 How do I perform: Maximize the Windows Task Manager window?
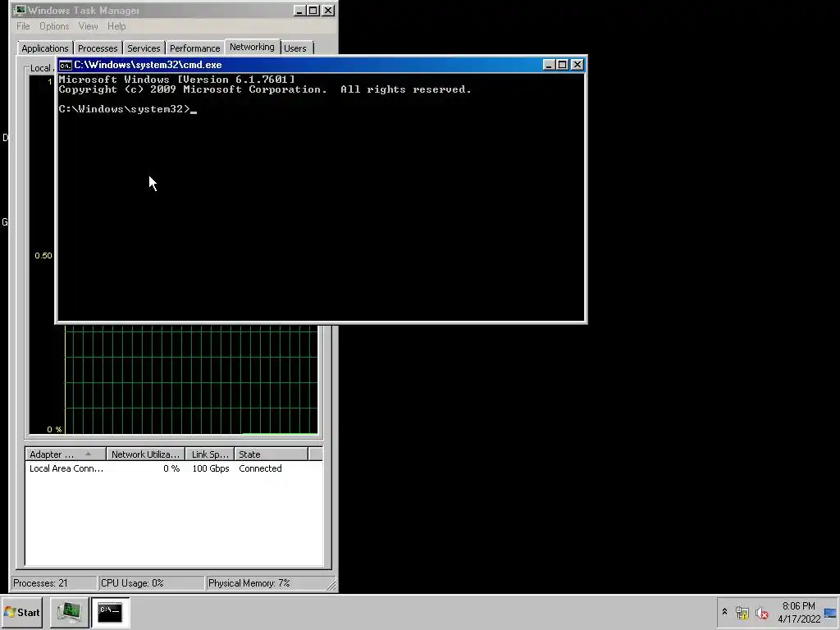coord(313,11)
